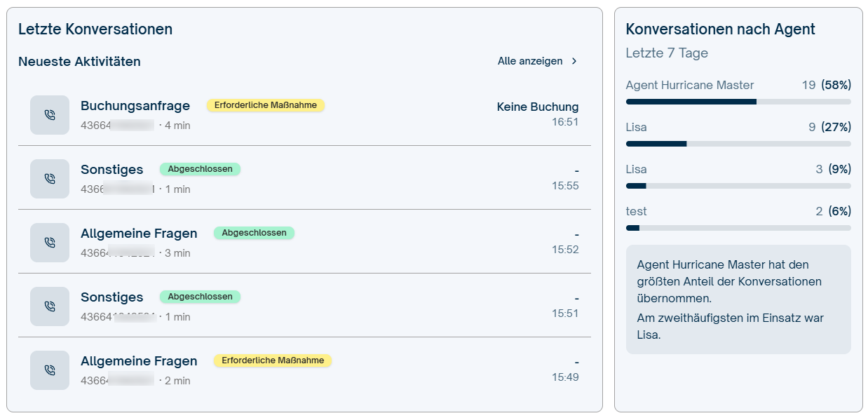Click the agent summary info box
This screenshot has width=868, height=418.
pos(738,299)
